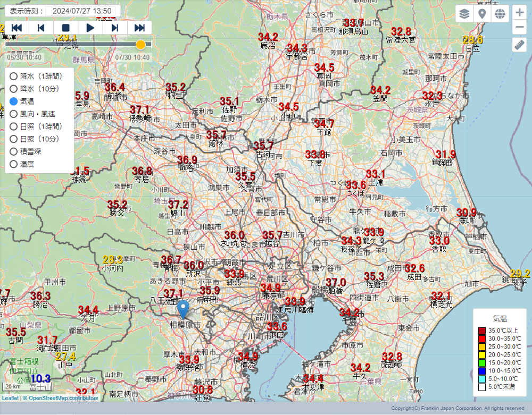Zoom in the map with plus button
Viewport: 532px width, 415px height.
click(520, 13)
